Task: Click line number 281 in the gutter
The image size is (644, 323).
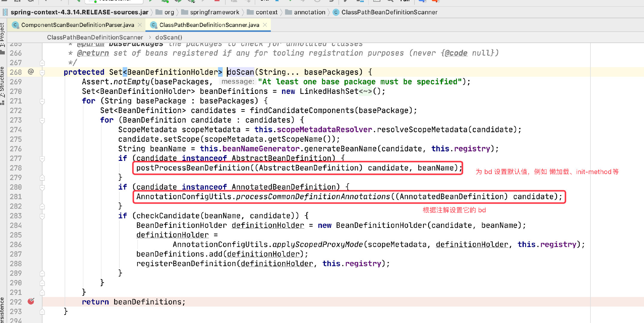Action: coord(16,196)
